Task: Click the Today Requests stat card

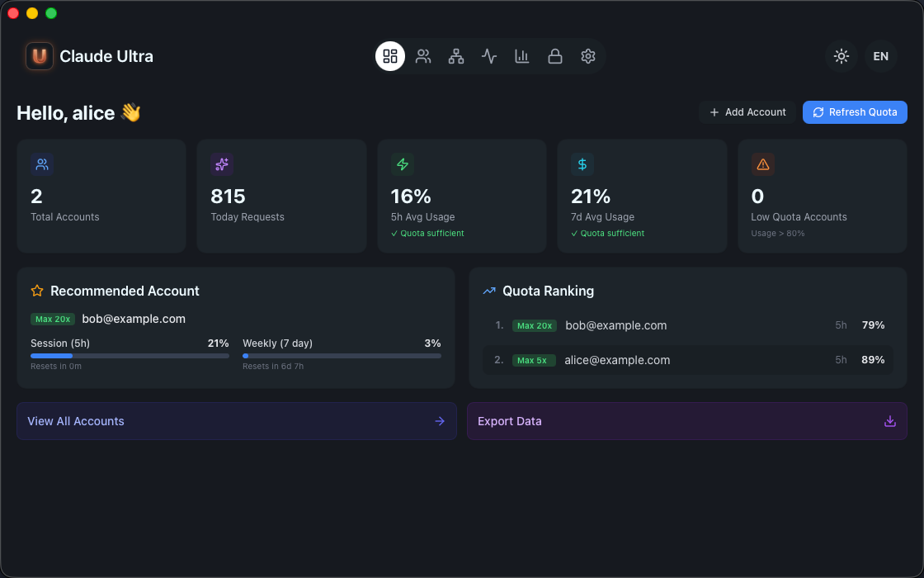Action: click(x=280, y=196)
